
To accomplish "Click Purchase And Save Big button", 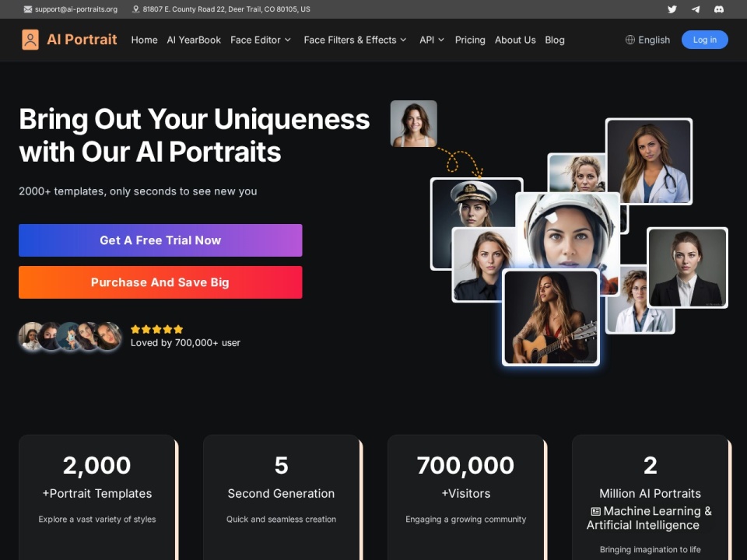I will [160, 282].
